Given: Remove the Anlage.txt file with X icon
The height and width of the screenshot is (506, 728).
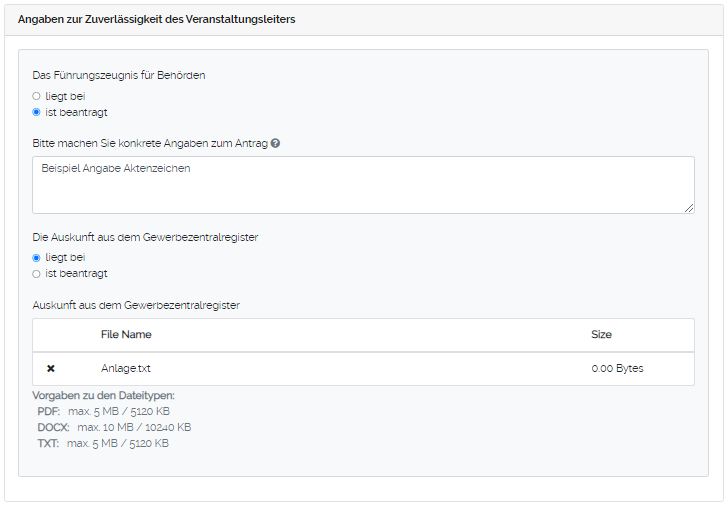Looking at the screenshot, I should pyautogui.click(x=51, y=369).
